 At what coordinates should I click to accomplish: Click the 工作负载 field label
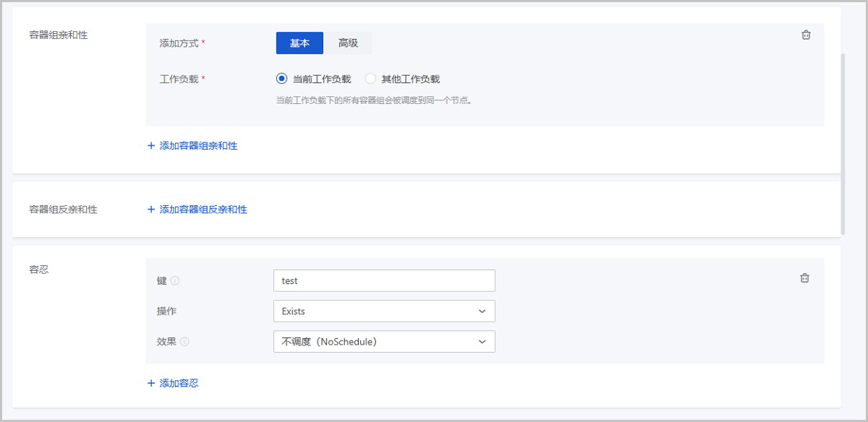click(x=179, y=79)
